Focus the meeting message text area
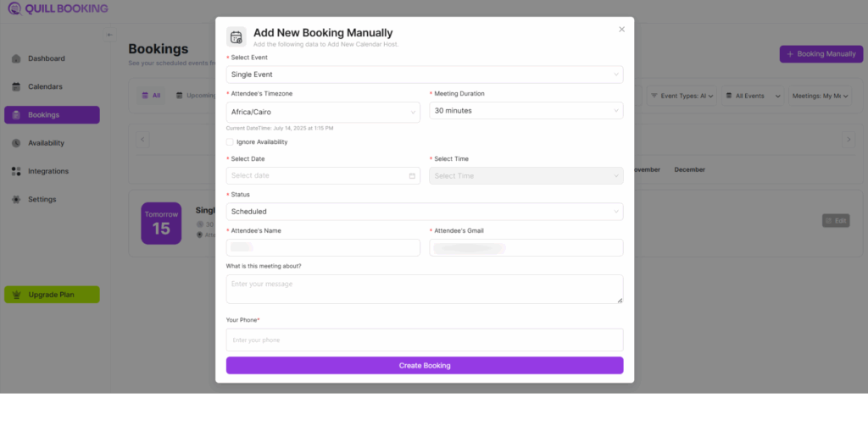This screenshot has height=431, width=868. 424,289
